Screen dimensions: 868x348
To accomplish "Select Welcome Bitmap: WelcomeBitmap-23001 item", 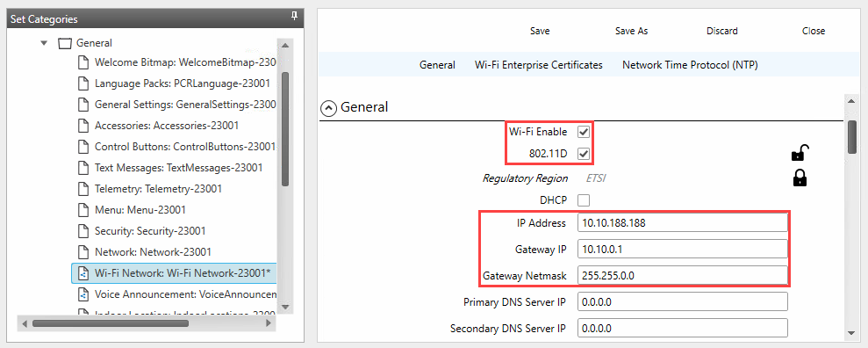I will pyautogui.click(x=185, y=62).
